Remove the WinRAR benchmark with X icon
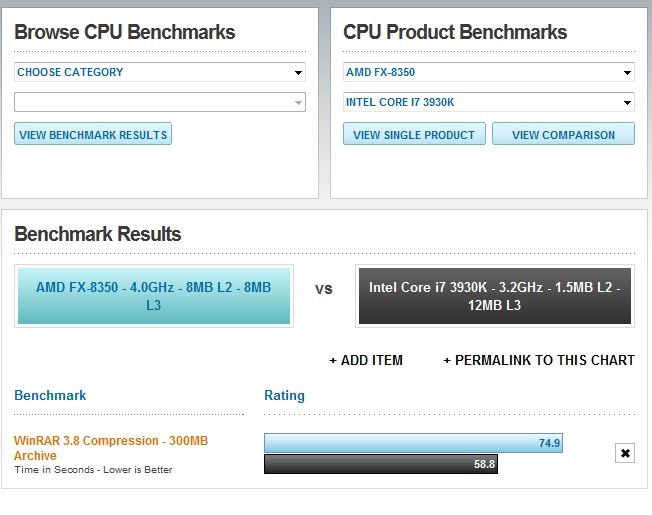Image resolution: width=652 pixels, height=515 pixels. point(625,453)
